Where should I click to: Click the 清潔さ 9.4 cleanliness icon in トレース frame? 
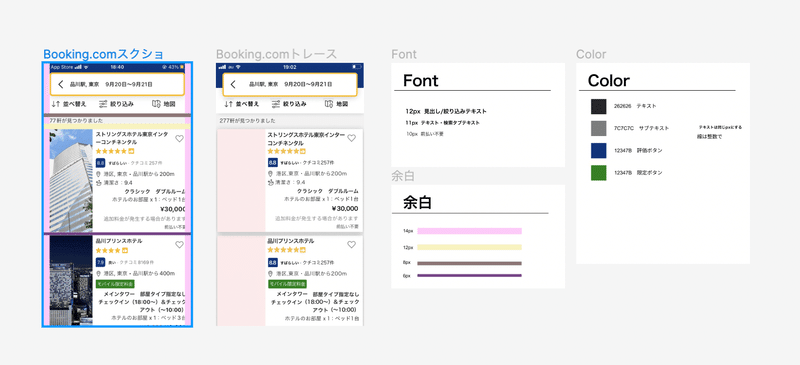(271, 182)
